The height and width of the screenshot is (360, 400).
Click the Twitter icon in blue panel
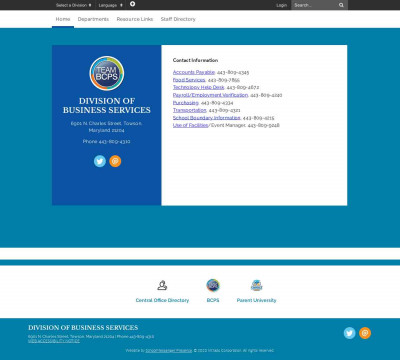click(100, 161)
